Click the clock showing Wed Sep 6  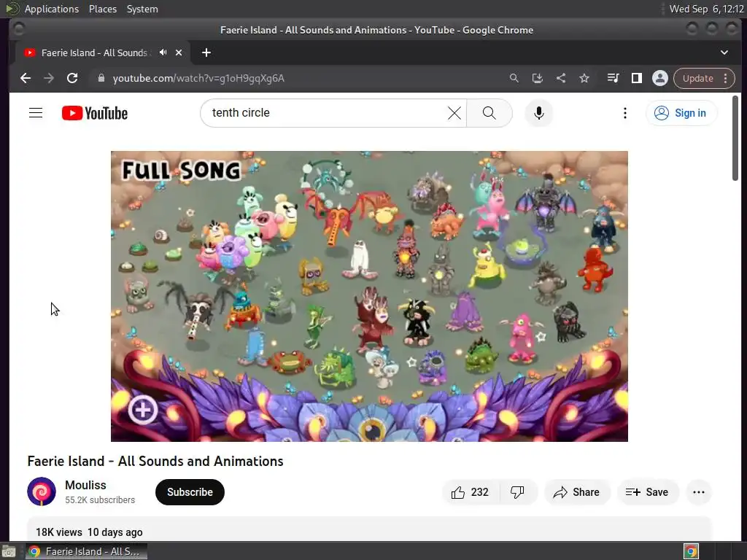[x=706, y=9]
